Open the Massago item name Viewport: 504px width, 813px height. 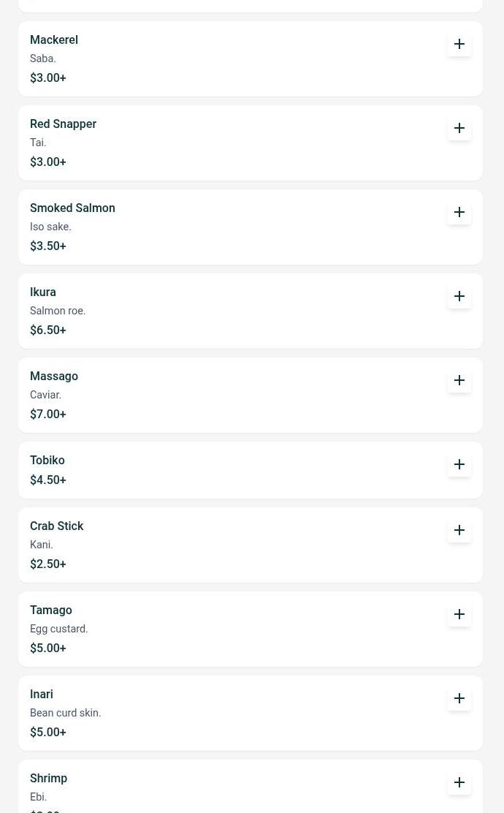[x=54, y=377]
